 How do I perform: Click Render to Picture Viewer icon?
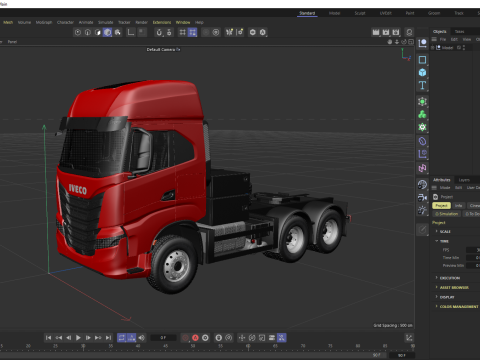point(386,32)
